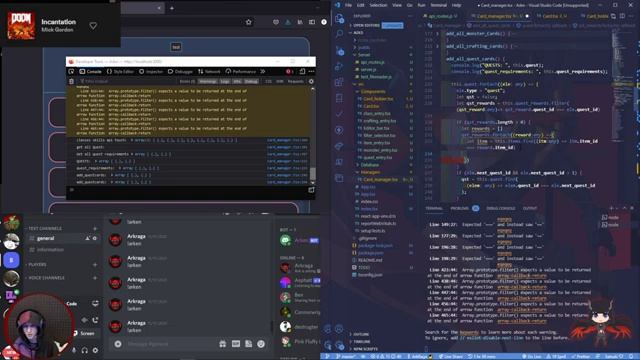
Task: Open the new browser tab plus button
Action: pyautogui.click(x=172, y=8)
